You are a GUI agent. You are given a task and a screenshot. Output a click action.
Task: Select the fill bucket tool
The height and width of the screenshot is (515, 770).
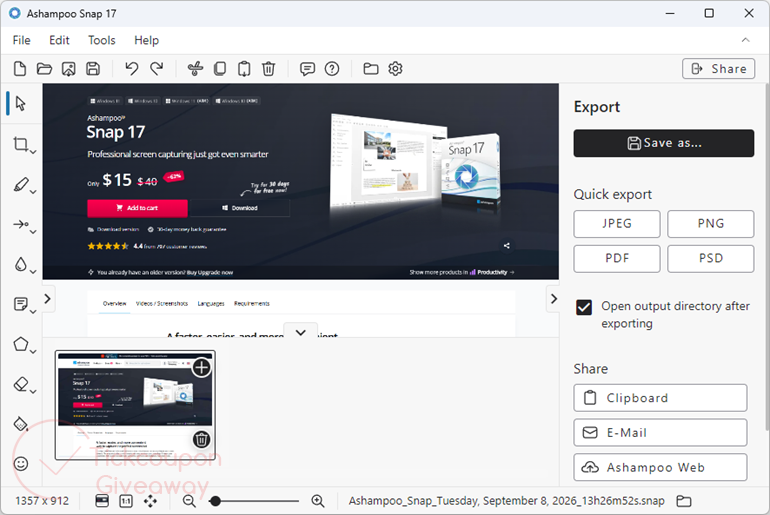pyautogui.click(x=20, y=424)
